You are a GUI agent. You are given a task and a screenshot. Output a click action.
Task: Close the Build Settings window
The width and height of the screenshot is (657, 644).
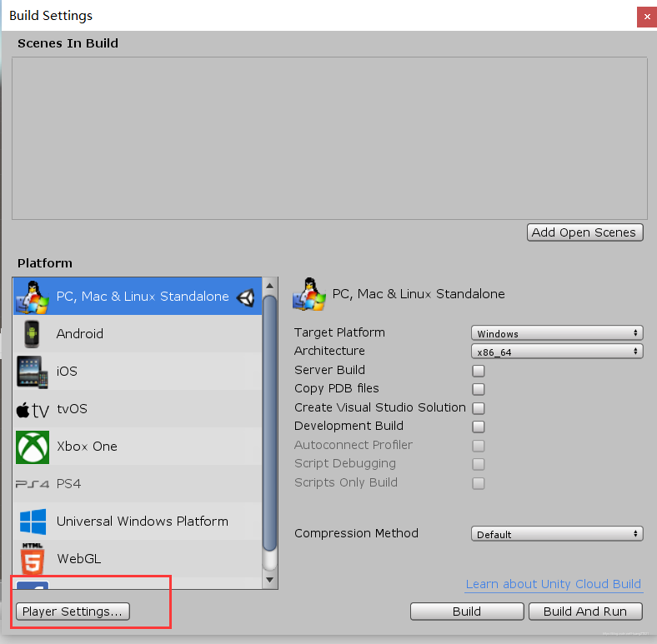[x=646, y=17]
